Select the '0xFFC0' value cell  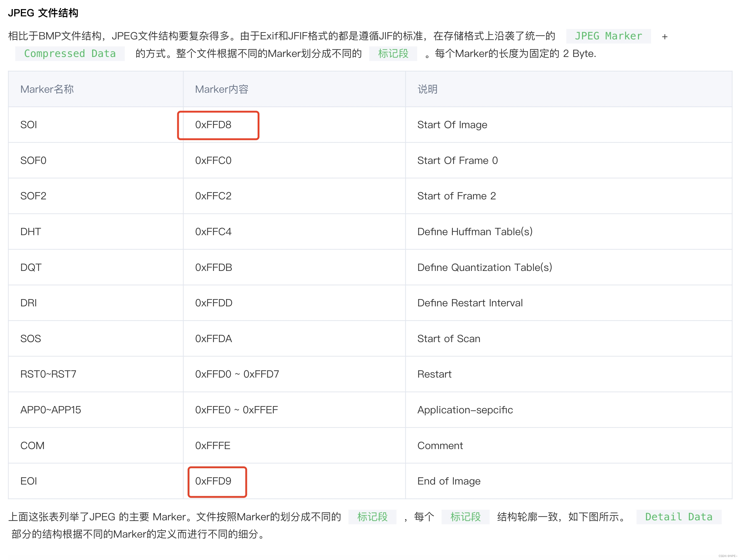[294, 161]
